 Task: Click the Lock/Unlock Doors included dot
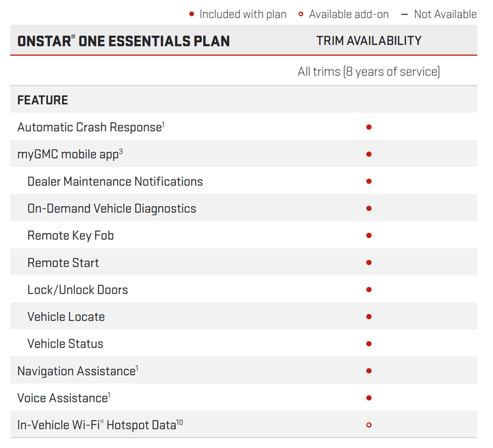tap(369, 290)
